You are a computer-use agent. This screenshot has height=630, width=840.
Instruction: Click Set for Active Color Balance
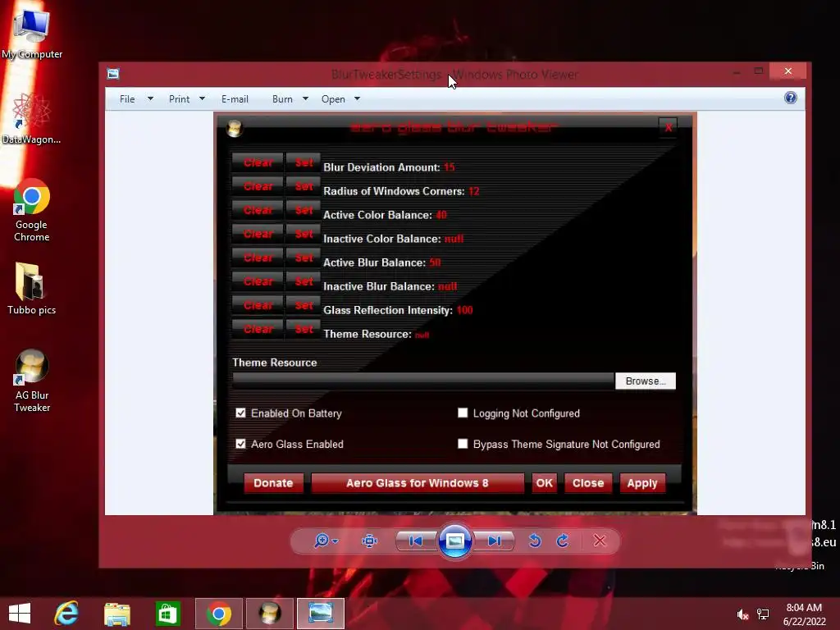tap(304, 210)
